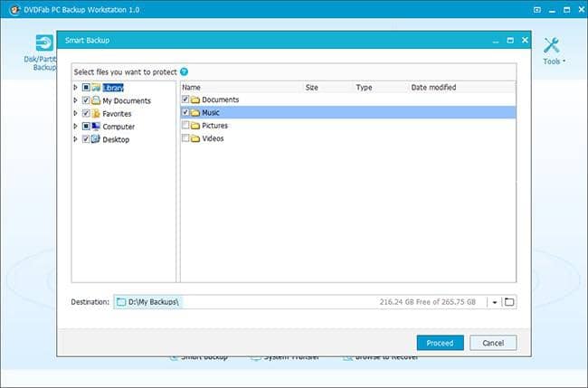588x388 pixels.
Task: Close the Smart Backup dialog
Action: point(525,40)
